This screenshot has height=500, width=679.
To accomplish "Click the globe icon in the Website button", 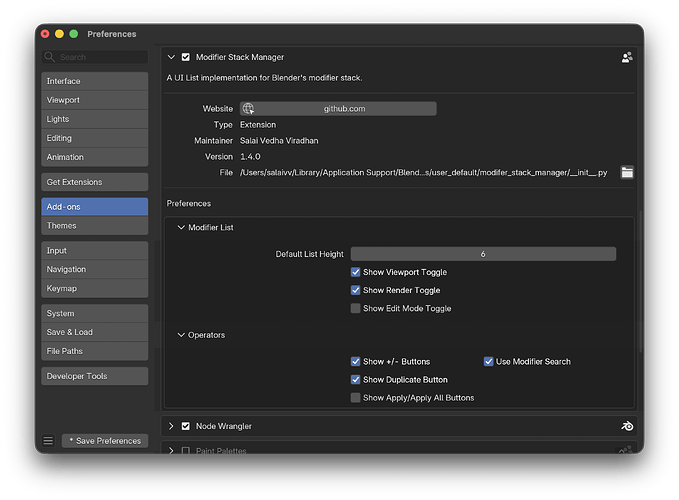I will tap(248, 109).
